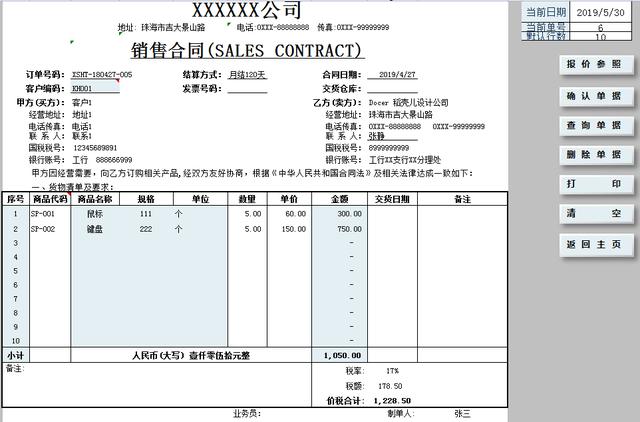Select seller name Docer 稻壳儿设计公司
The image size is (640, 422).
(x=408, y=102)
